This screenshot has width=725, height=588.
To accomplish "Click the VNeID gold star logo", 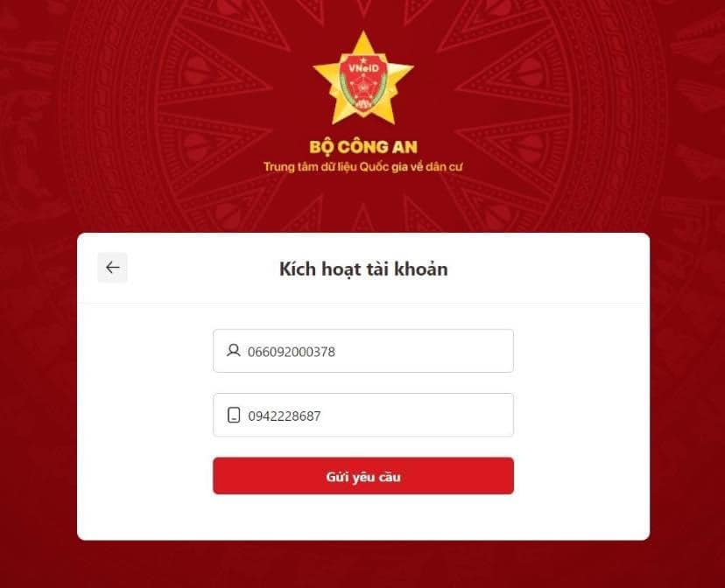I will (x=363, y=79).
